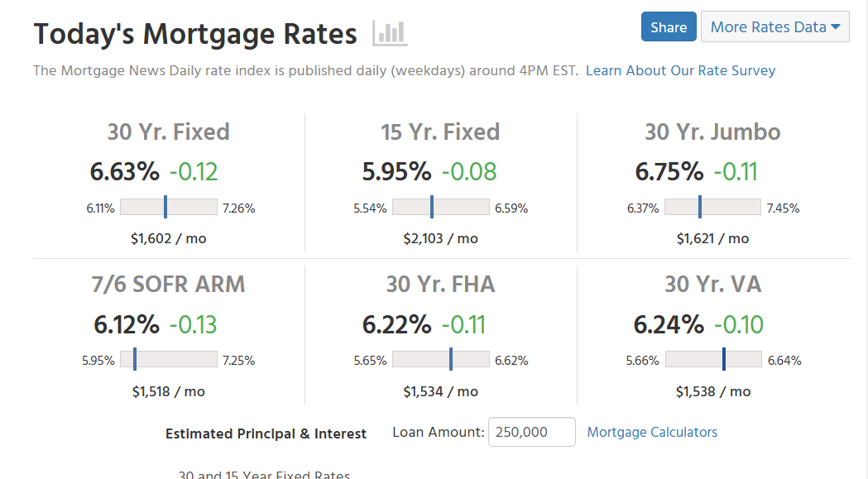Image resolution: width=868 pixels, height=479 pixels.
Task: Open the 30 Yr. Jumbo rate heading
Action: pos(712,132)
